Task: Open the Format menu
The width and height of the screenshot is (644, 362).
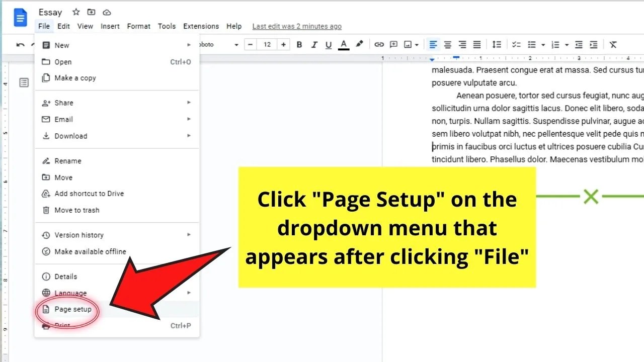Action: tap(138, 26)
